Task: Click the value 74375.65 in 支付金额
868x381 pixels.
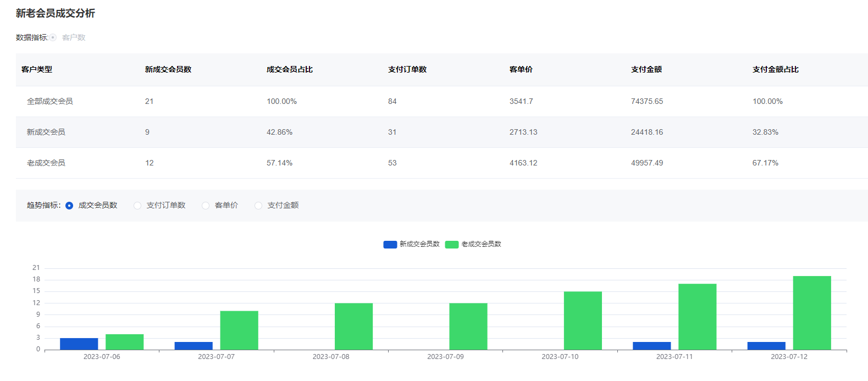Action: [x=647, y=101]
